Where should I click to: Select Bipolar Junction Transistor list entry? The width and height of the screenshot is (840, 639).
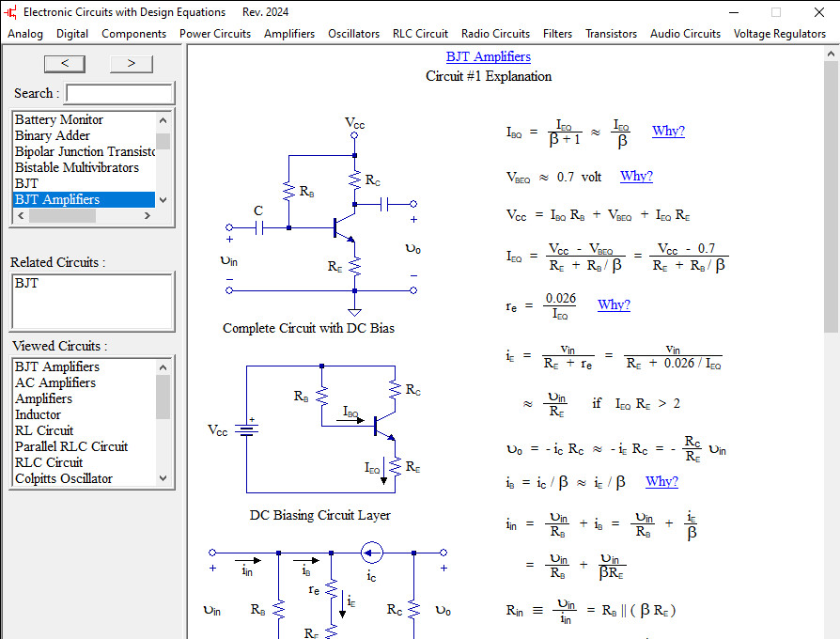[85, 151]
